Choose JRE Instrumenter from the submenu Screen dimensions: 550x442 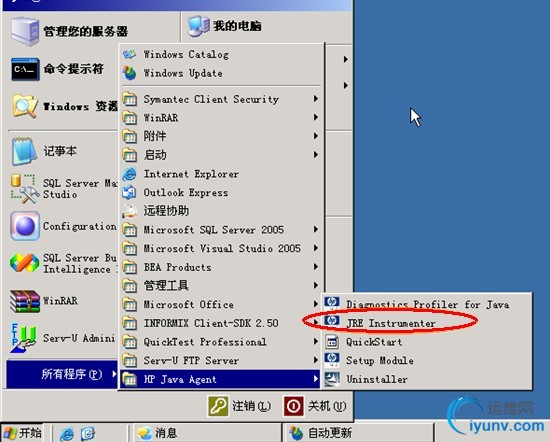tap(427, 323)
